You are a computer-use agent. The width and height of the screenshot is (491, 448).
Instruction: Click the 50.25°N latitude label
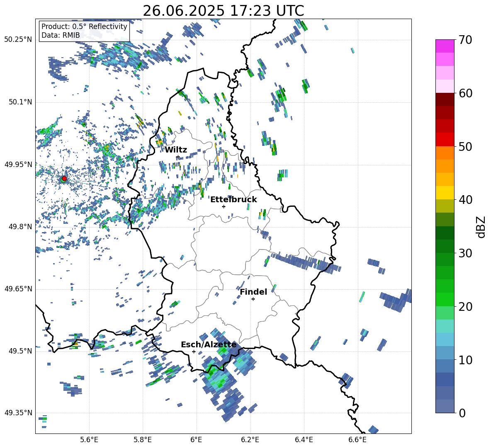point(18,40)
